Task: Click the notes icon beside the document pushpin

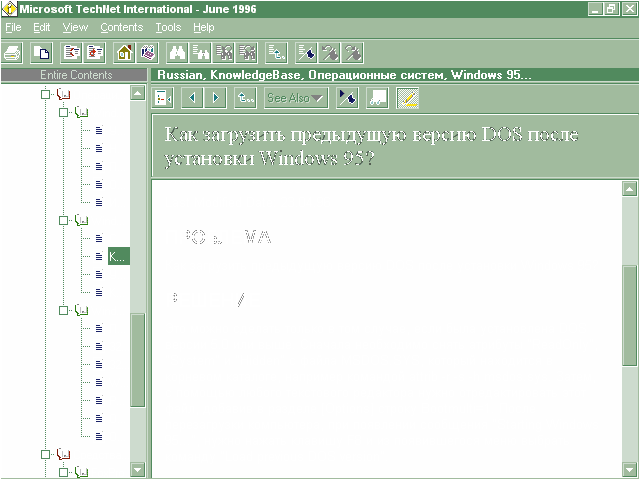Action: click(x=377, y=98)
